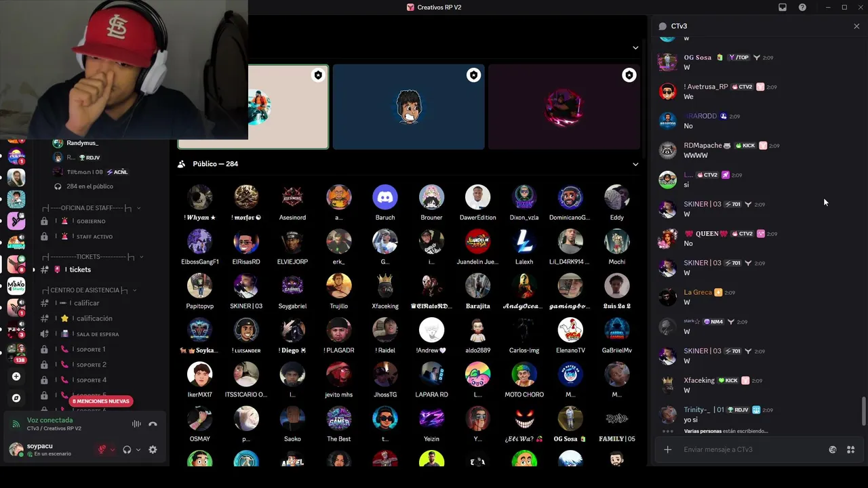Image resolution: width=868 pixels, height=488 pixels.
Task: Click the chat panel scrollbar thumb
Action: (x=863, y=411)
